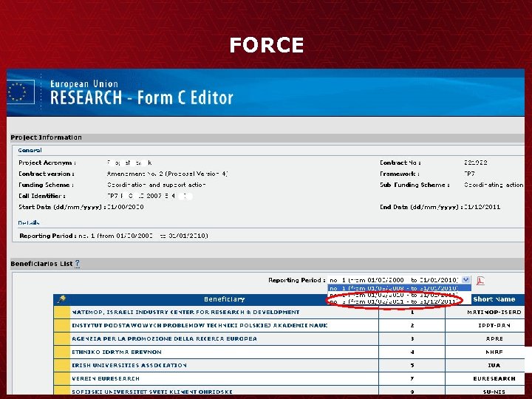Click the Beneficiaries List section heading
Image resolution: width=532 pixels, height=399 pixels.
click(x=41, y=264)
